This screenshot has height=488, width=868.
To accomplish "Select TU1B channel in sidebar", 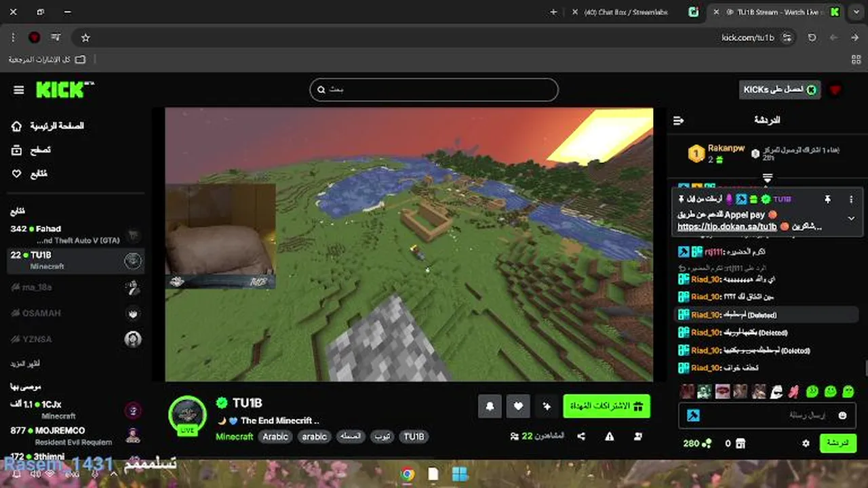I will [75, 260].
